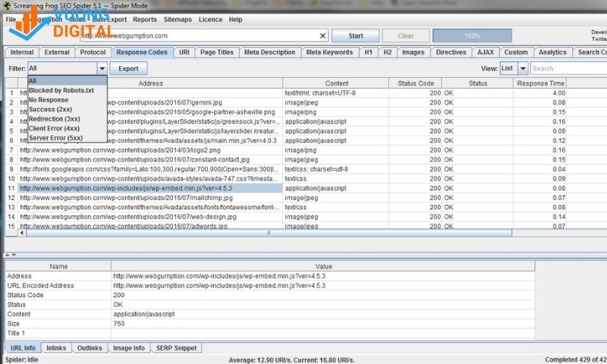Show the SERP Snippet tab
The height and width of the screenshot is (364, 607).
tap(176, 348)
